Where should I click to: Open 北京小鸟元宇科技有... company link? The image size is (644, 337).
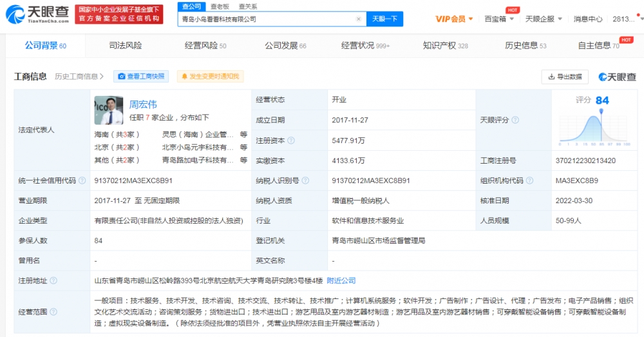(198, 147)
